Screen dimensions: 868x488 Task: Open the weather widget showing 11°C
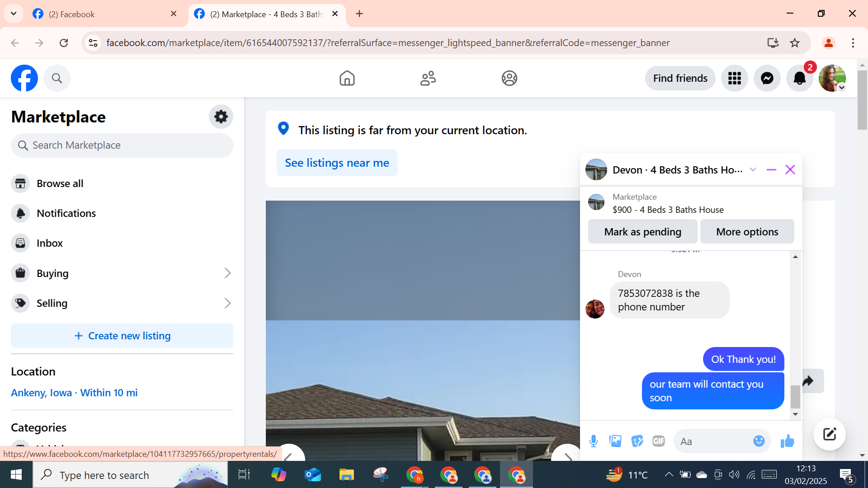click(627, 475)
